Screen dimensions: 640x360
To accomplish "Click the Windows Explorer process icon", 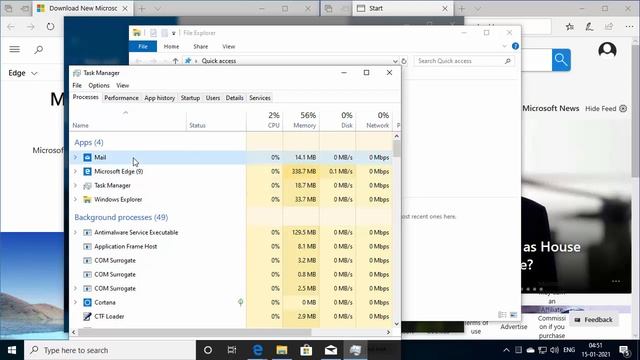I will tap(87, 200).
